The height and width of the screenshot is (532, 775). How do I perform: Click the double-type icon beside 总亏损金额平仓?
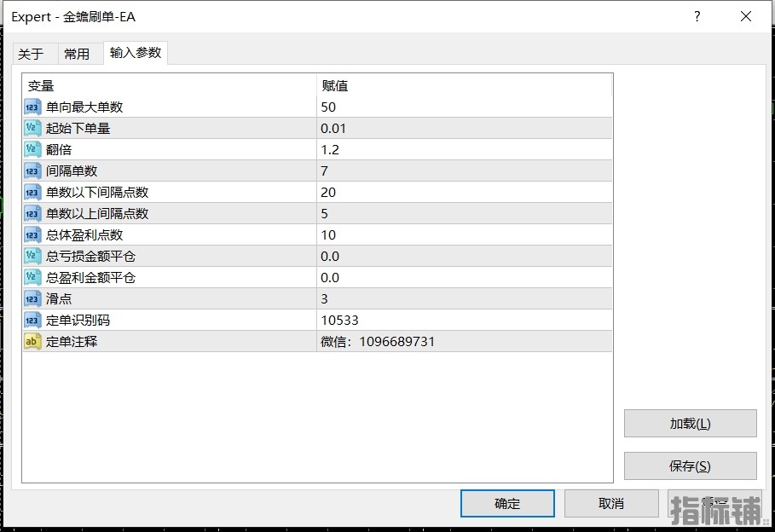pyautogui.click(x=32, y=256)
